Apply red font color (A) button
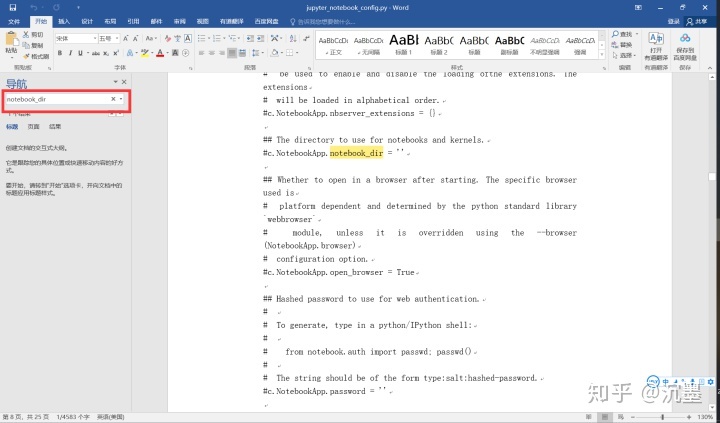 tap(160, 53)
